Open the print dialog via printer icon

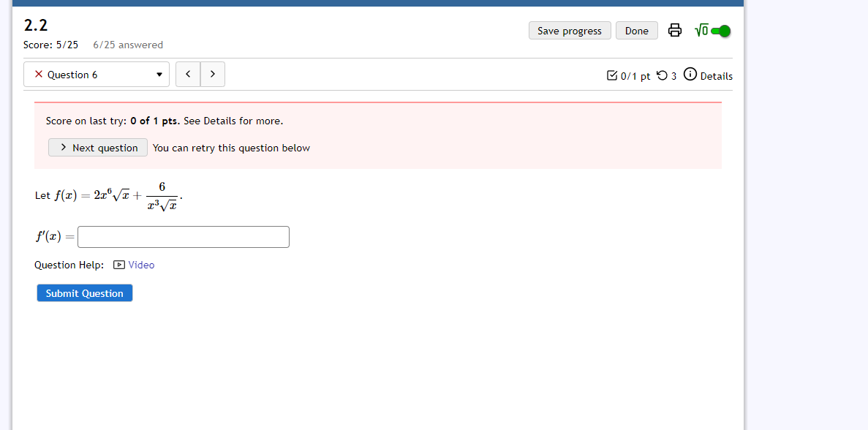coord(674,30)
